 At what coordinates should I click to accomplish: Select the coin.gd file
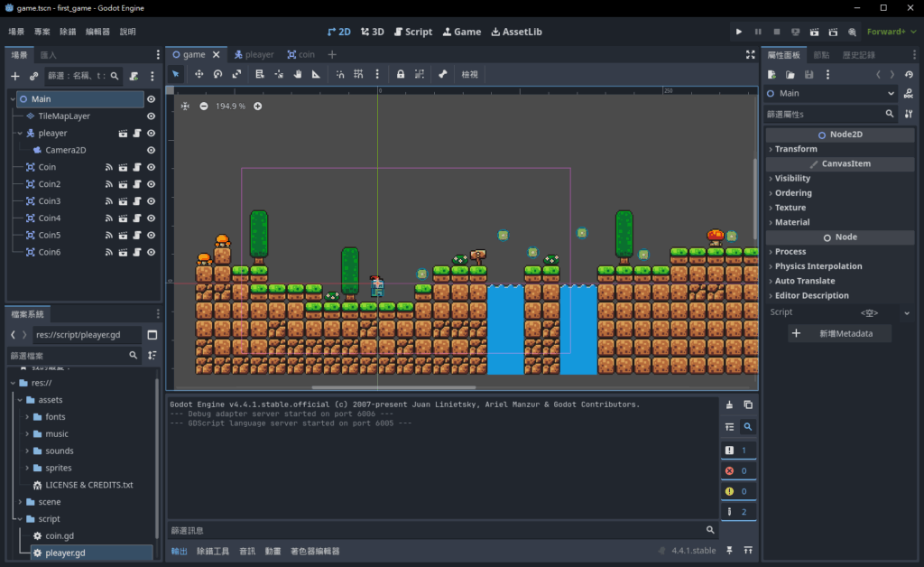click(60, 536)
